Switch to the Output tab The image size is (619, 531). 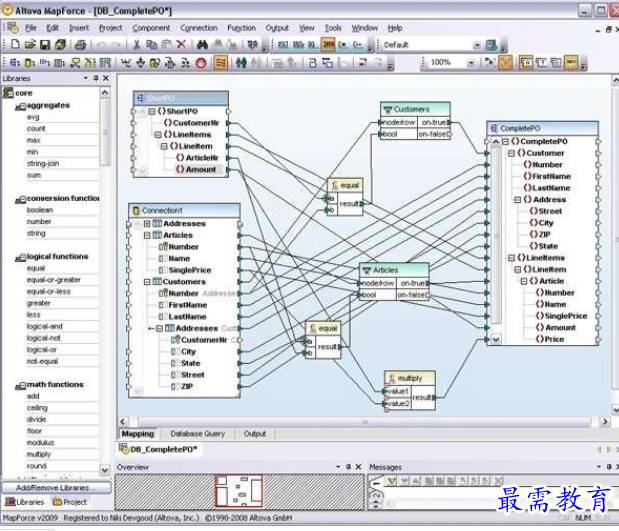click(x=255, y=434)
